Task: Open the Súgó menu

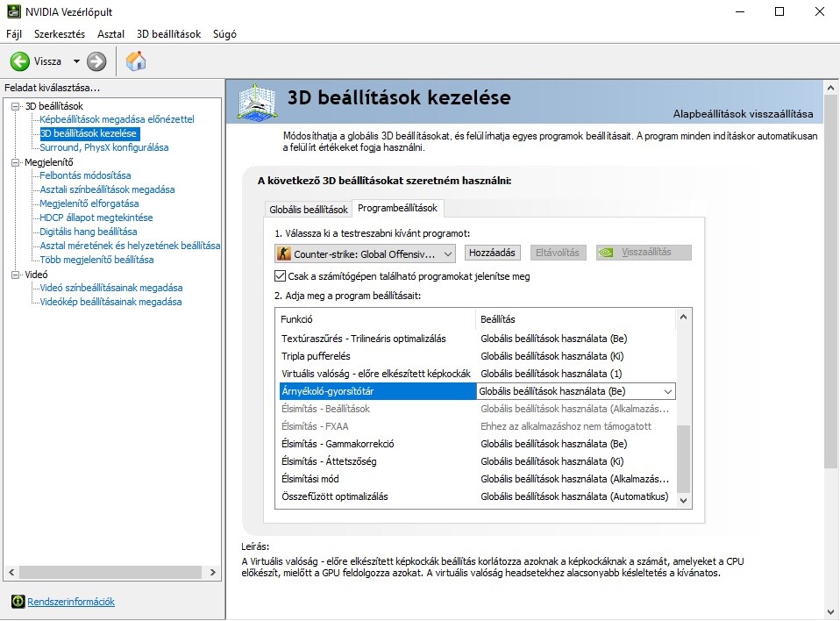Action: coord(224,34)
